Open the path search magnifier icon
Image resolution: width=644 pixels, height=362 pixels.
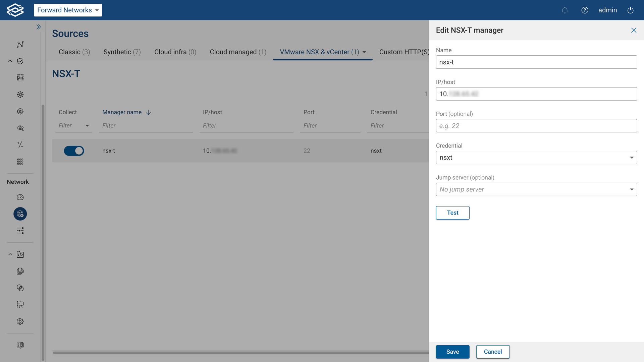click(x=20, y=128)
